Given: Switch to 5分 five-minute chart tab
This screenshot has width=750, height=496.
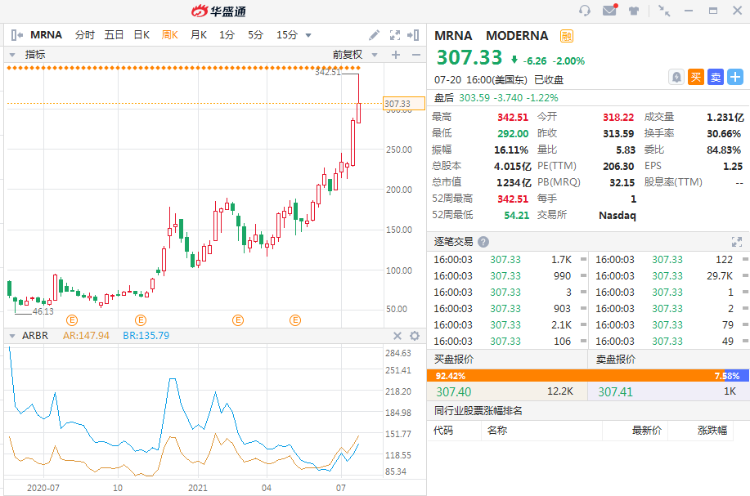Looking at the screenshot, I should [255, 35].
